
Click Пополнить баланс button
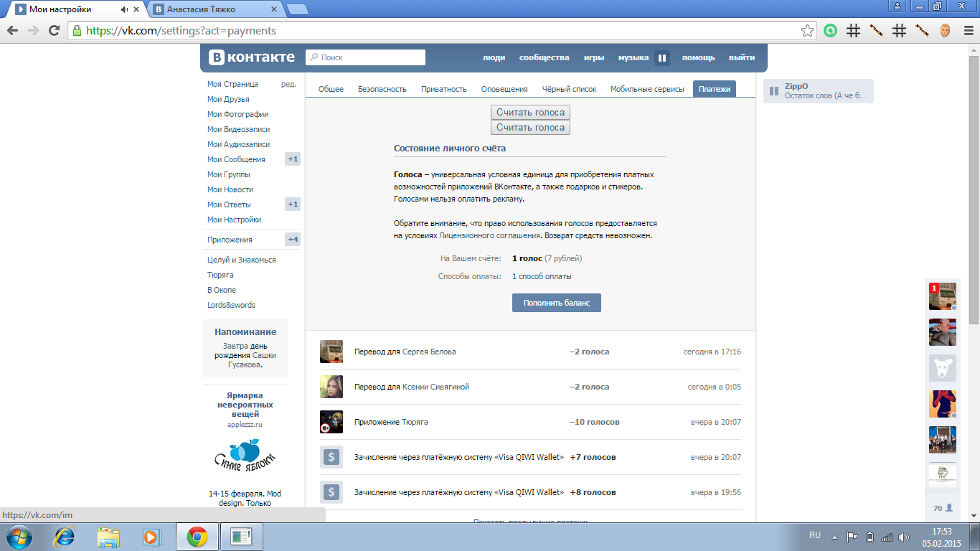[557, 303]
